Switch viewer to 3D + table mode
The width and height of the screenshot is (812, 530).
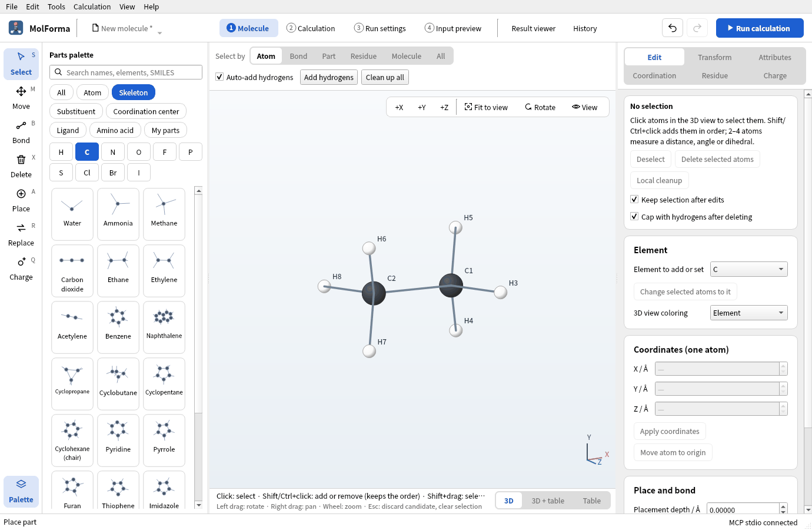548,501
